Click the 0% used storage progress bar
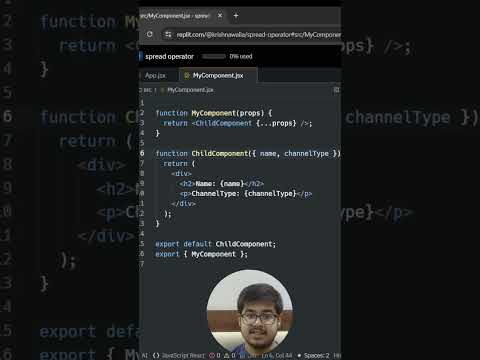The image size is (480, 360). (x=214, y=56)
